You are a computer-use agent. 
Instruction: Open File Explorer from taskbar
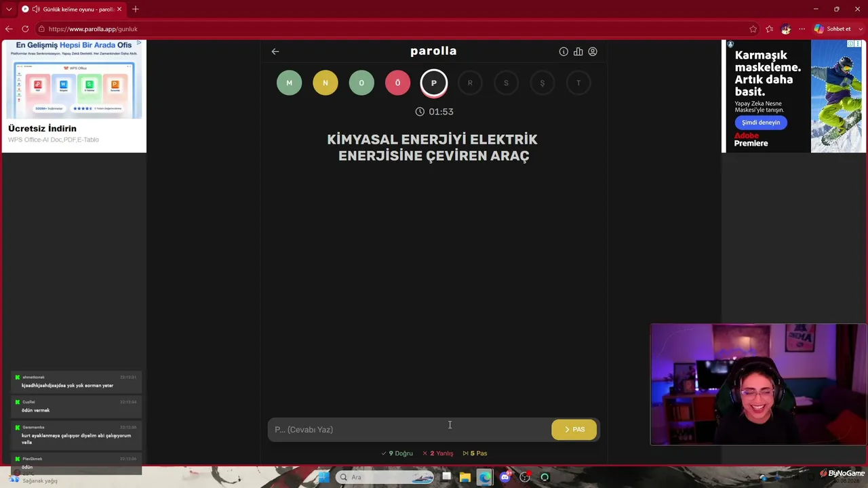pos(465,477)
